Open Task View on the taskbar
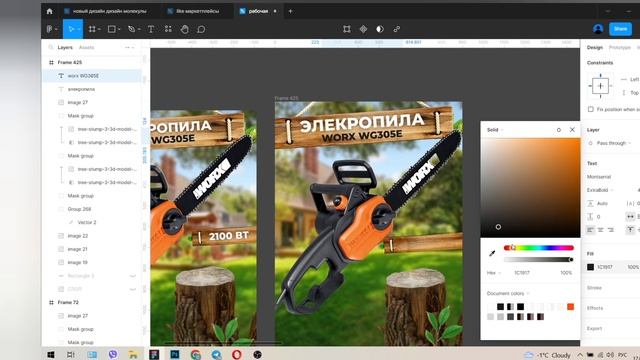This screenshot has width=640, height=360. click(71, 355)
